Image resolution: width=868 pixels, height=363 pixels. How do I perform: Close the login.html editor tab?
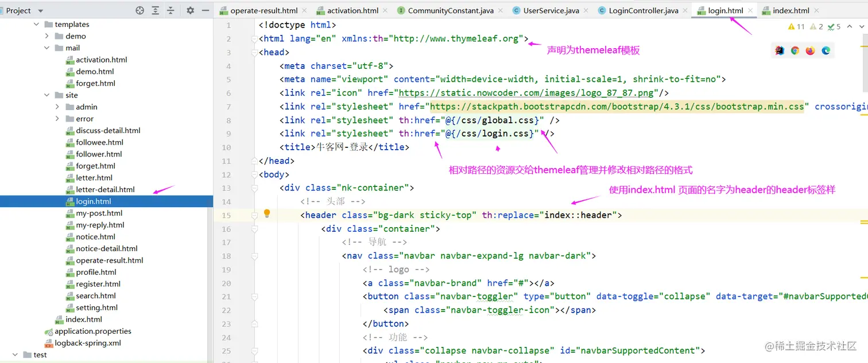pyautogui.click(x=750, y=10)
